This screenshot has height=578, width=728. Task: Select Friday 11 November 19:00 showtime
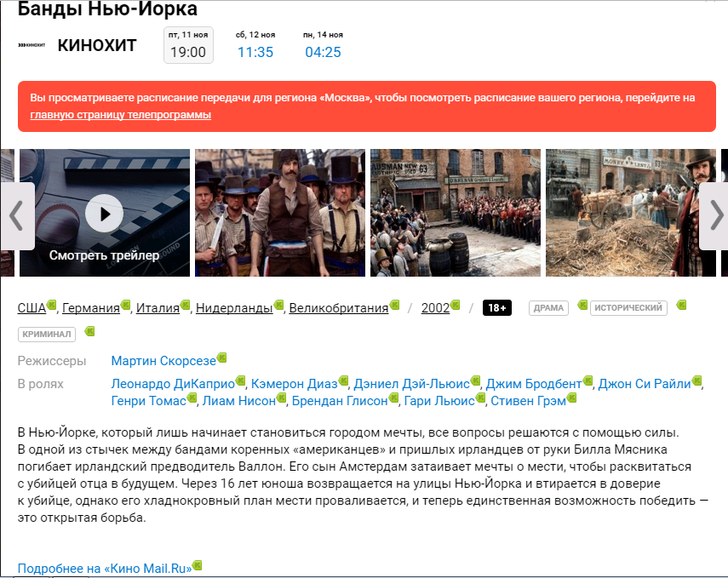coord(188,45)
